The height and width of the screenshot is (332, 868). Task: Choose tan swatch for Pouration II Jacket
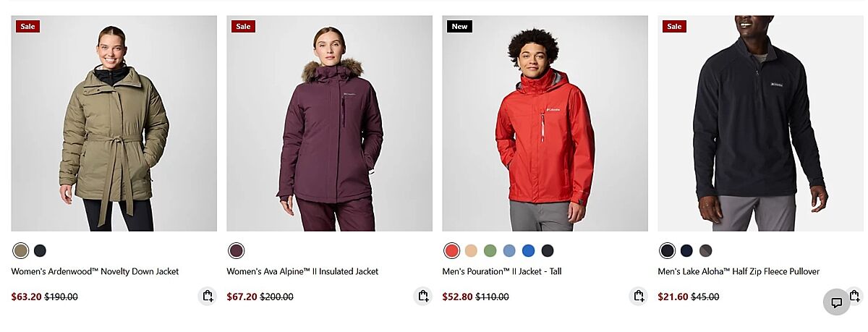click(471, 251)
